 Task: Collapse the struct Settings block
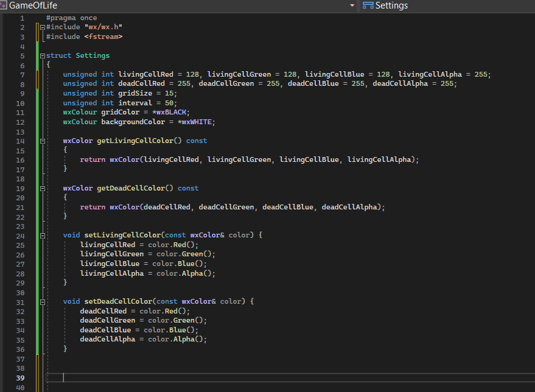tap(41, 56)
